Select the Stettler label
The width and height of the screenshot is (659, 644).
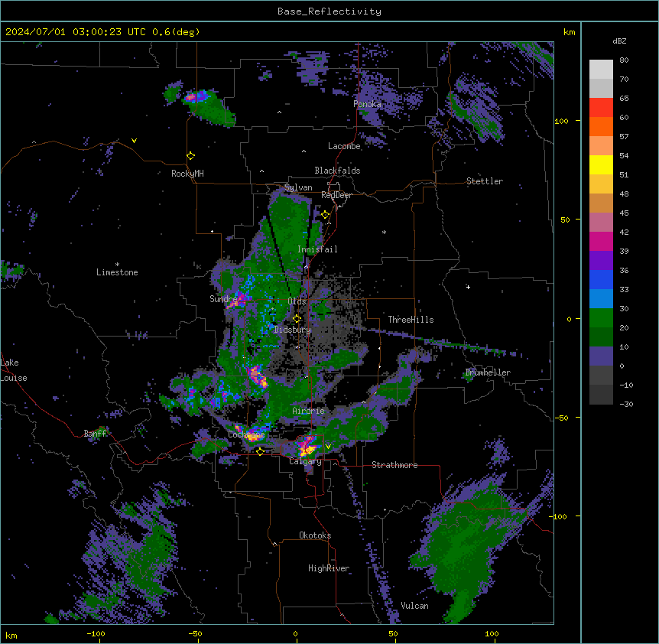[x=484, y=181]
